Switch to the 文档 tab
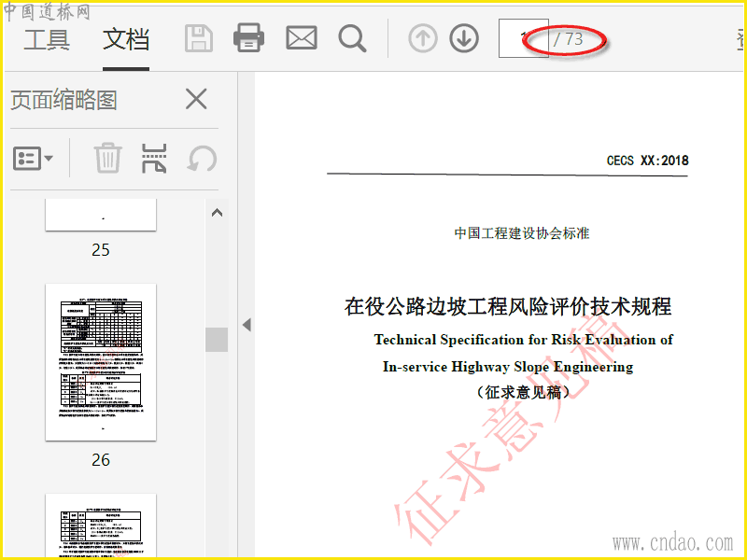This screenshot has height=560, width=747. click(126, 39)
